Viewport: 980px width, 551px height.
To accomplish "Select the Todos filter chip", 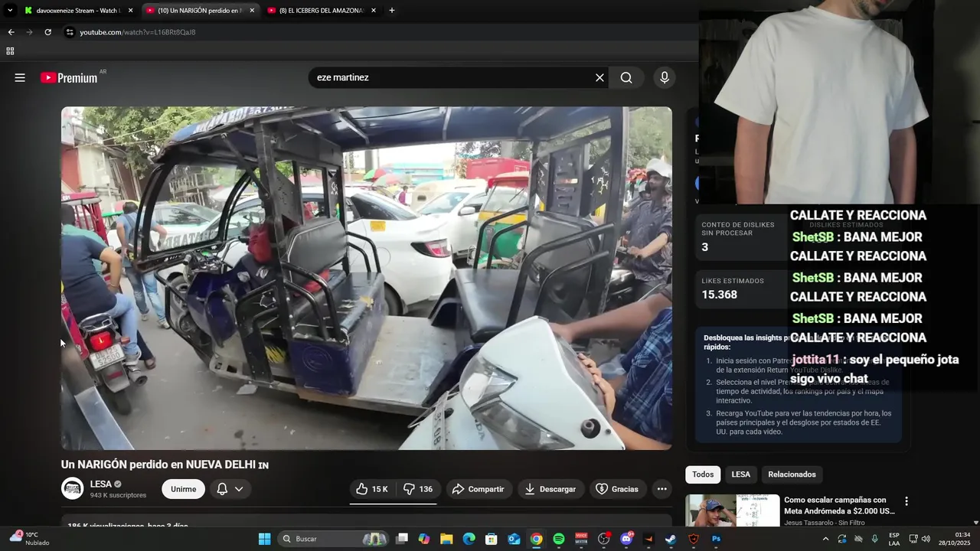I will 703,474.
